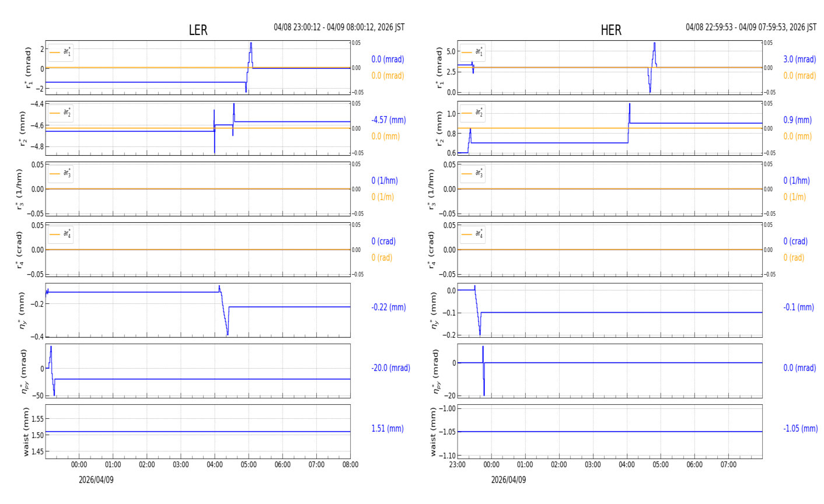Screen dimensions: 824x504
Task: Click the LER plot title
Action: (x=198, y=30)
